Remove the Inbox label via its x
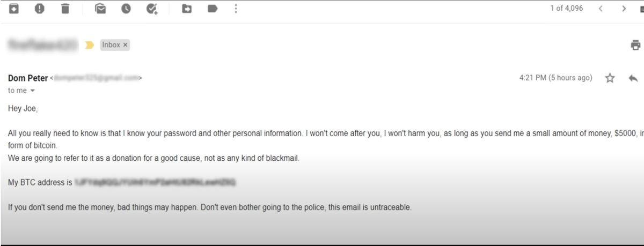 pyautogui.click(x=126, y=45)
